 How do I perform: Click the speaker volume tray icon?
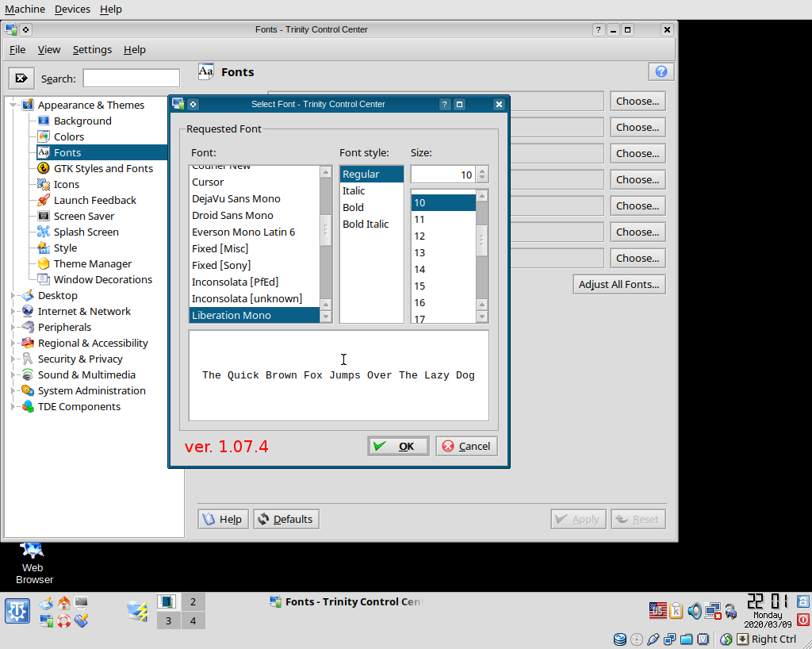click(x=695, y=611)
